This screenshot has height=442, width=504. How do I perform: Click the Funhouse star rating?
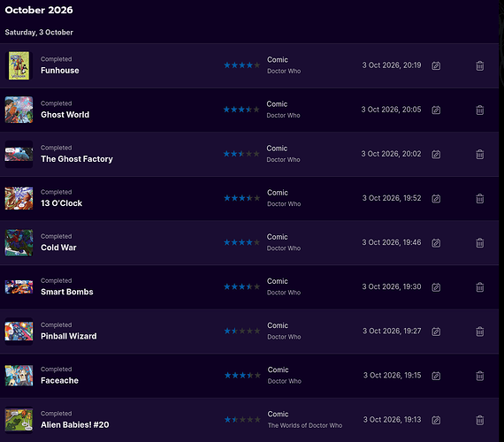click(x=241, y=65)
